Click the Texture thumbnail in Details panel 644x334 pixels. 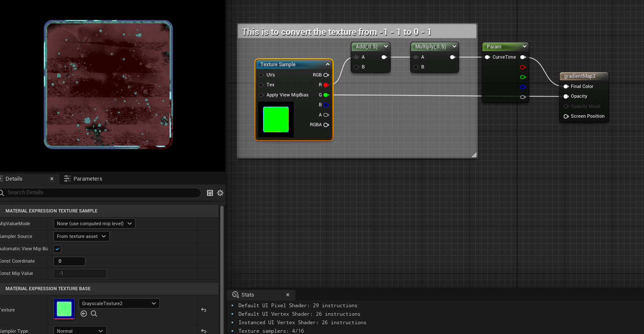click(x=64, y=309)
